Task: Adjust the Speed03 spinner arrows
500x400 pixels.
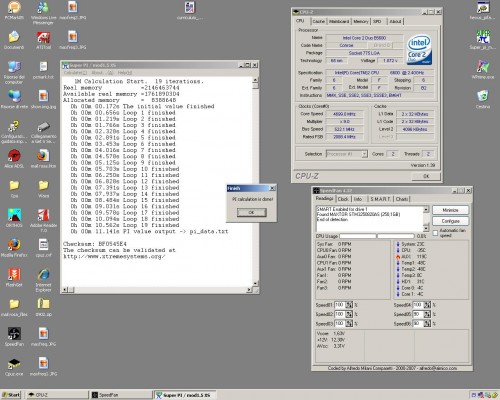Action: [349, 324]
